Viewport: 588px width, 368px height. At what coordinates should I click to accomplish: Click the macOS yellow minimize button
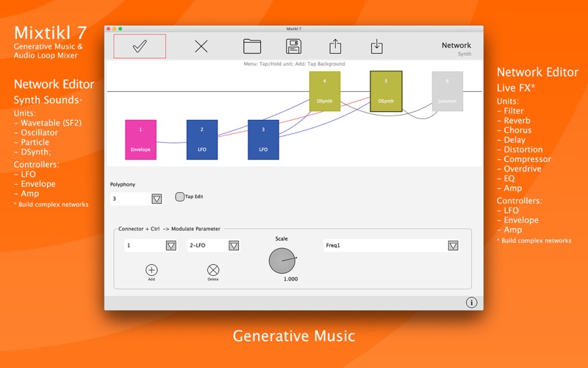point(115,29)
